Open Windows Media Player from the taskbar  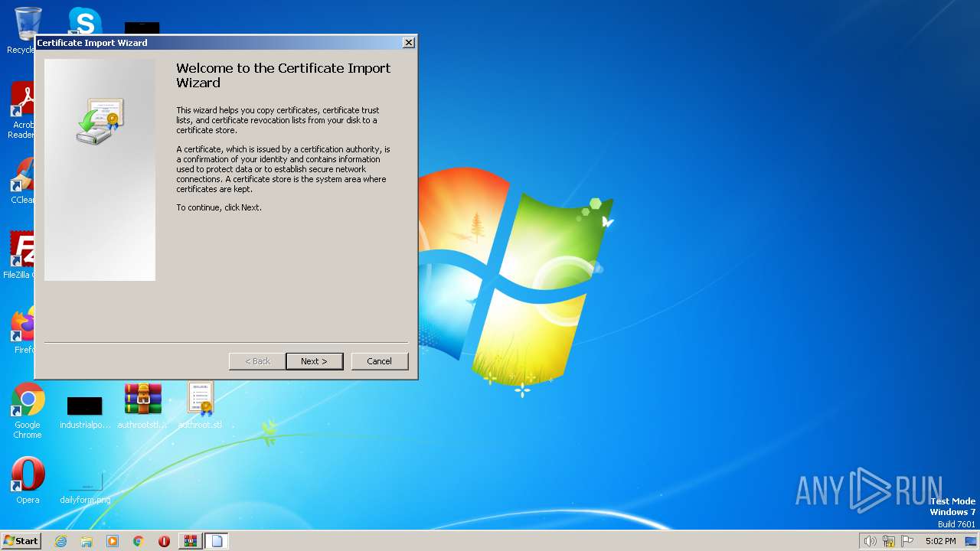pos(113,541)
